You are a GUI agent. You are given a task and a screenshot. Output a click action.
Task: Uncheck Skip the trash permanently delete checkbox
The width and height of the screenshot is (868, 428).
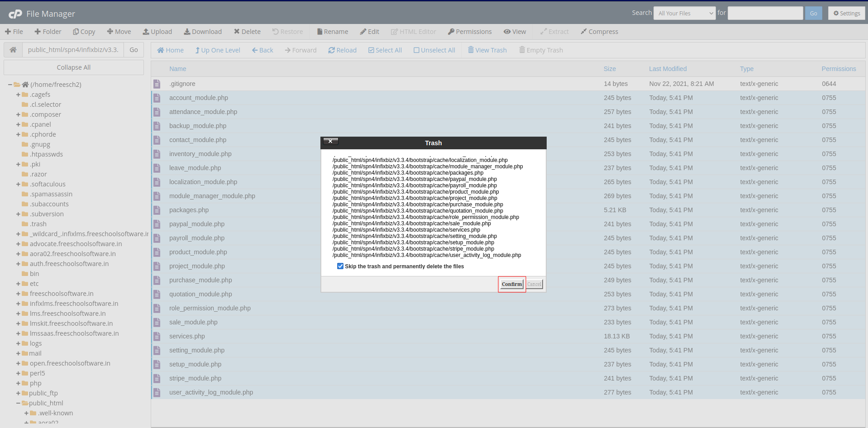coord(340,266)
